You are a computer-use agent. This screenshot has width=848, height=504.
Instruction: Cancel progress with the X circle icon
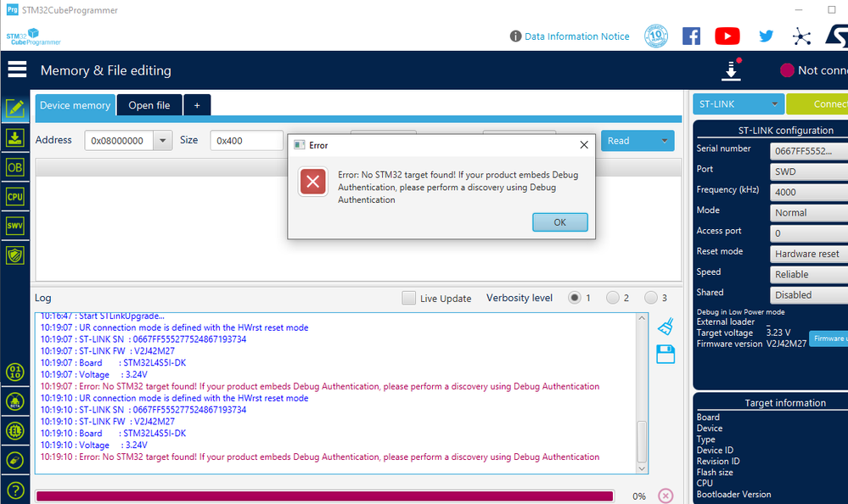tap(665, 496)
